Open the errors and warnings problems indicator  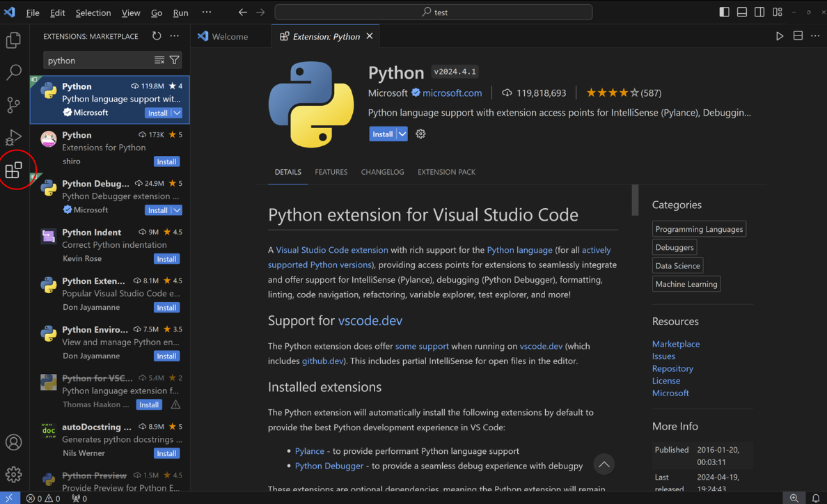tap(43, 498)
